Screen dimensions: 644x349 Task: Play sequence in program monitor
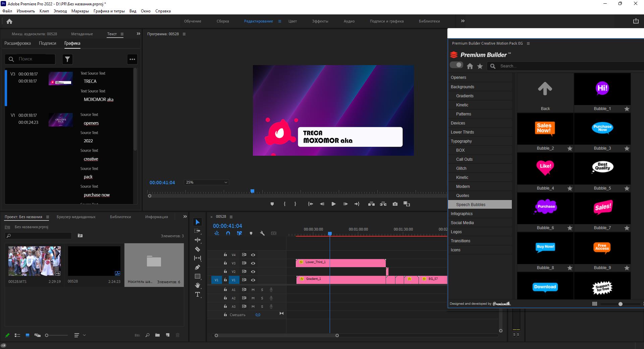point(333,204)
